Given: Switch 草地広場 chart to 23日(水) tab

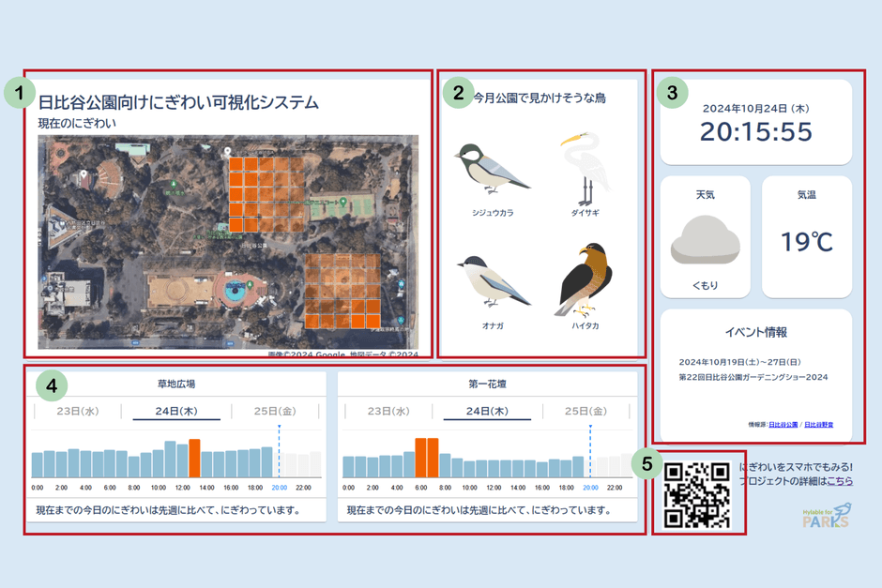Looking at the screenshot, I should pyautogui.click(x=77, y=411).
